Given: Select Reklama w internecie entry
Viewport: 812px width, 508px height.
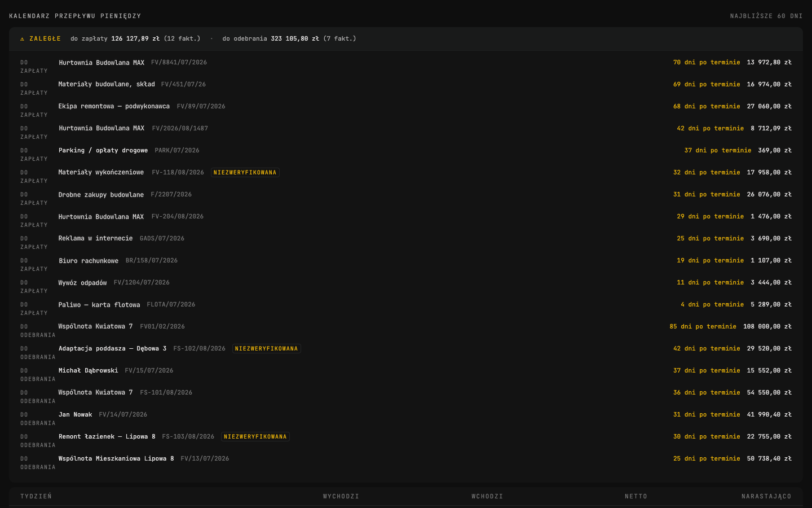Looking at the screenshot, I should 96,239.
